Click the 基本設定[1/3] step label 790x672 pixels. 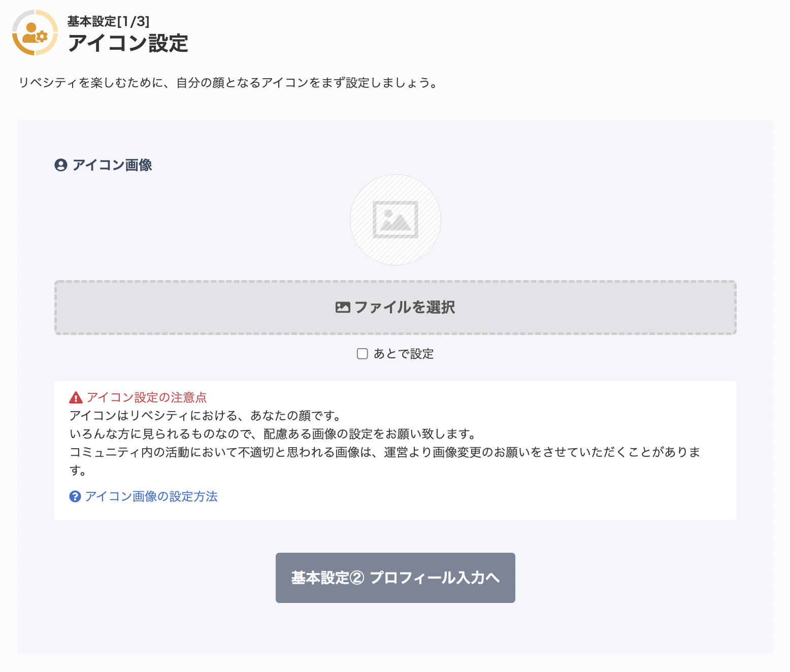click(x=109, y=21)
